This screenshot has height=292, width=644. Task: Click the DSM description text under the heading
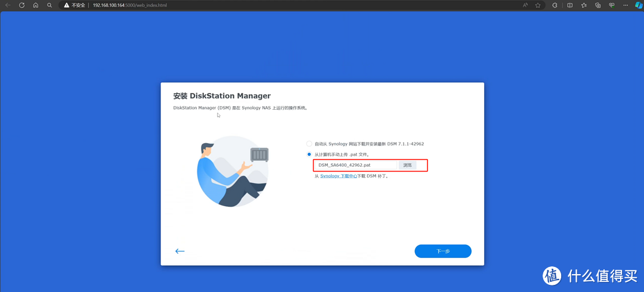[241, 108]
